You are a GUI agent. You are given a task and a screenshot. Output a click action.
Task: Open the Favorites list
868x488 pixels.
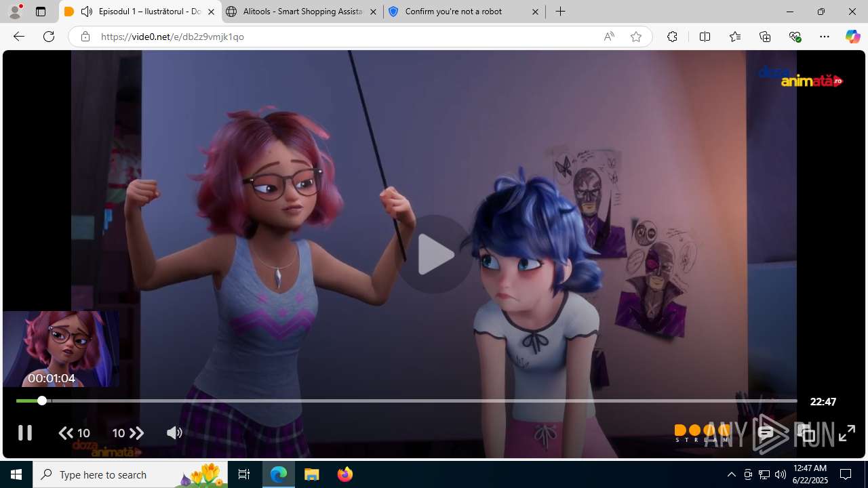734,37
